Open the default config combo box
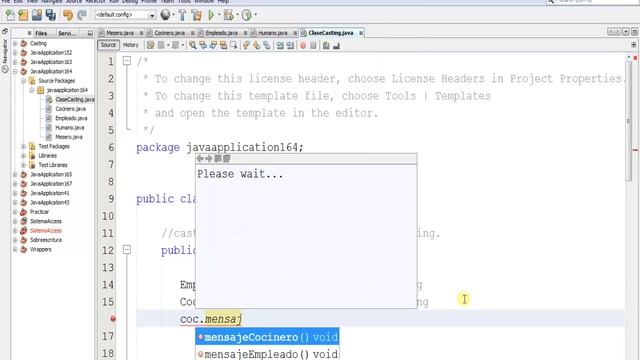The height and width of the screenshot is (360, 640). (x=125, y=15)
